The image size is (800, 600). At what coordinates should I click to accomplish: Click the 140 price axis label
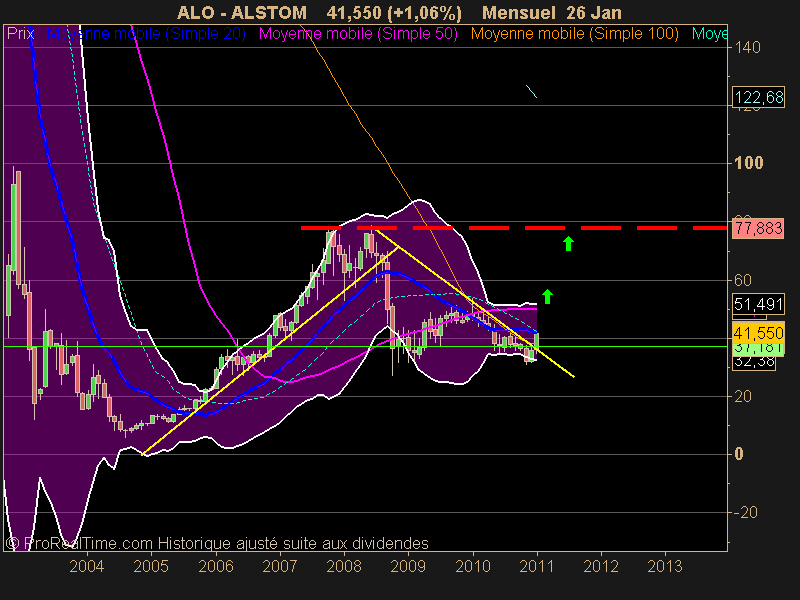[x=747, y=47]
